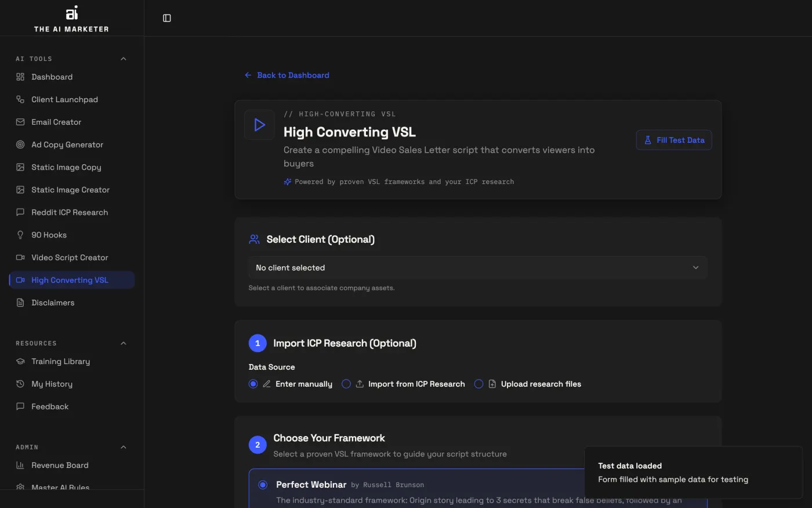Click the Data Source label

pyautogui.click(x=271, y=367)
